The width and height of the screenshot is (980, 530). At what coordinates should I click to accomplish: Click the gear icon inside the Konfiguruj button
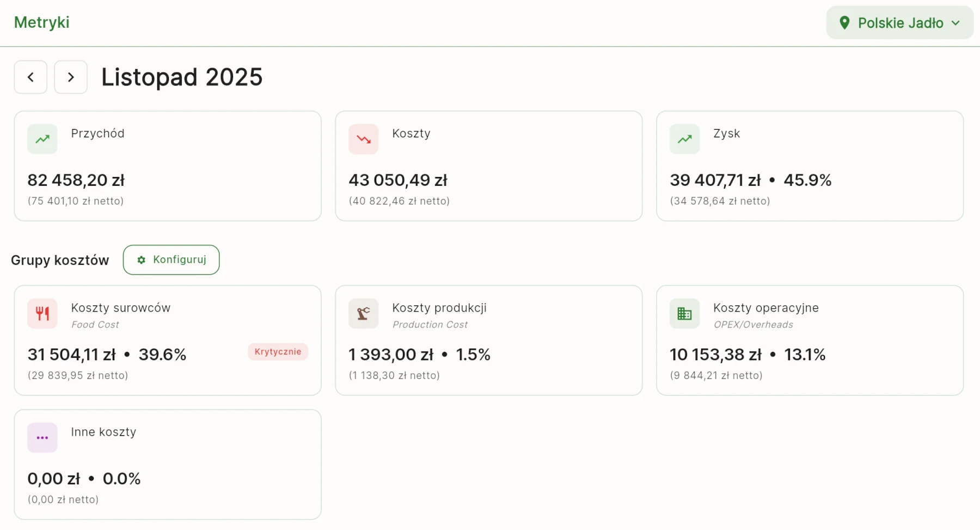(x=142, y=260)
